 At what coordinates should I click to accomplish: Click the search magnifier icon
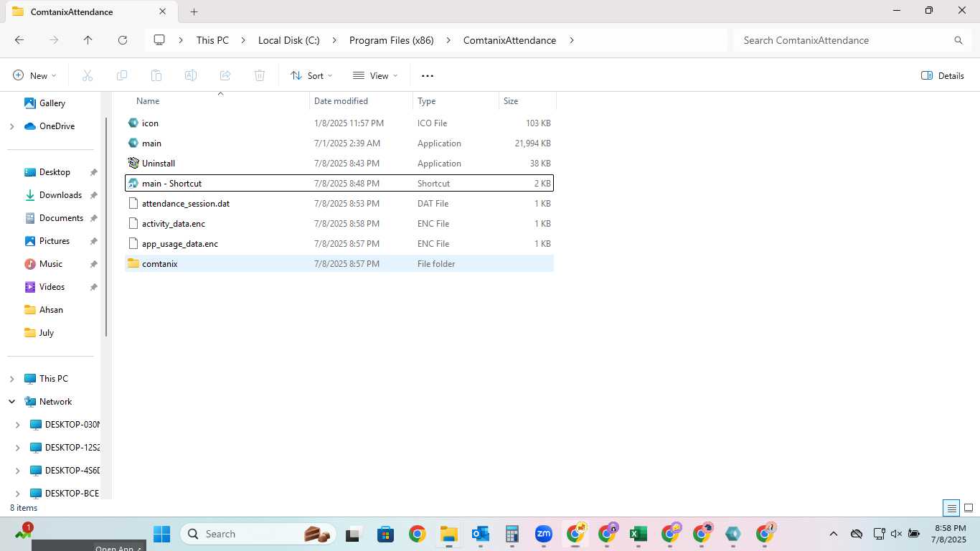click(x=958, y=40)
